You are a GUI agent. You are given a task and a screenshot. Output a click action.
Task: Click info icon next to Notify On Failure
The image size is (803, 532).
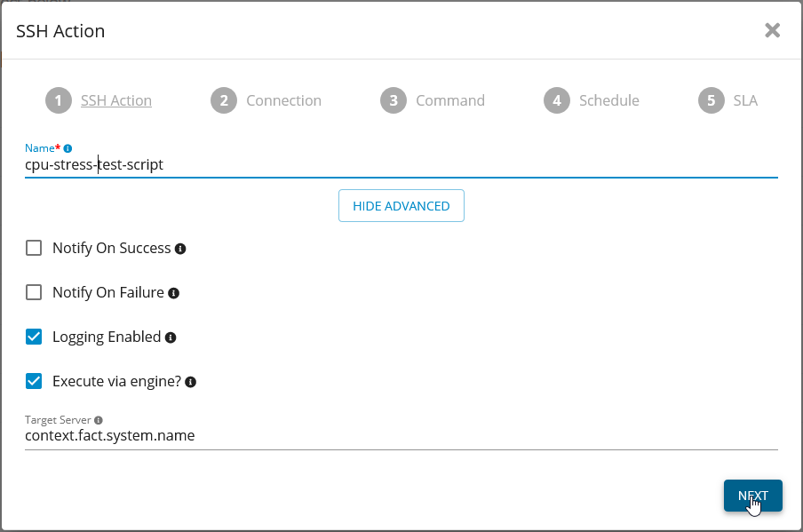coord(174,293)
